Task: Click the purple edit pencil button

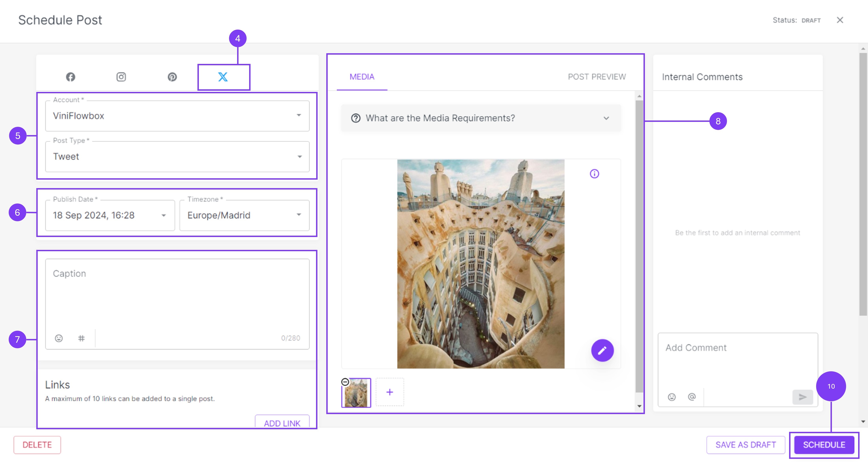Action: (x=602, y=351)
